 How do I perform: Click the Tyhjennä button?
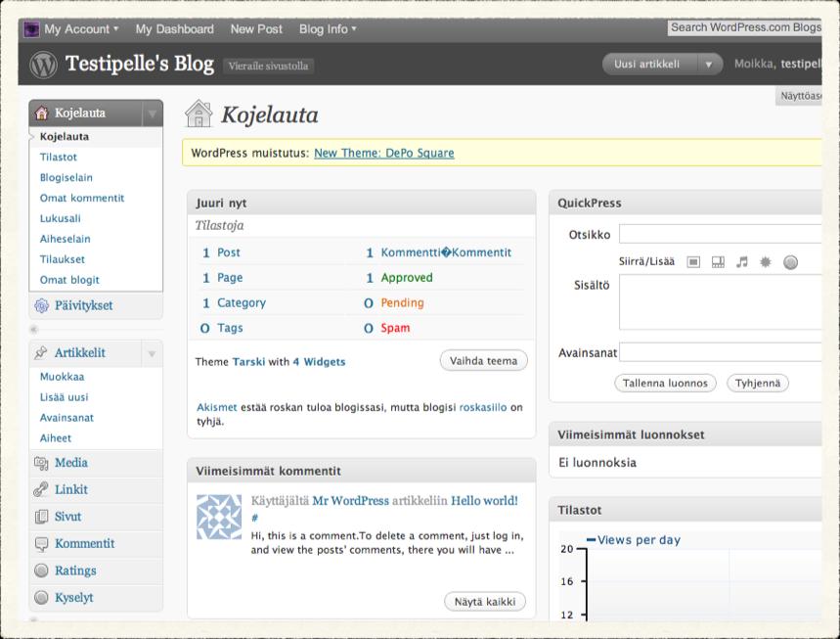[x=758, y=383]
